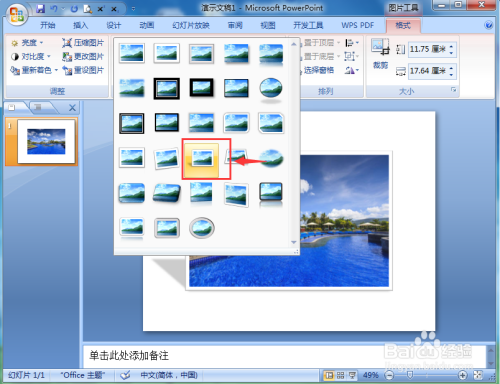Pick the soft edge rectangle picture style

[132, 88]
